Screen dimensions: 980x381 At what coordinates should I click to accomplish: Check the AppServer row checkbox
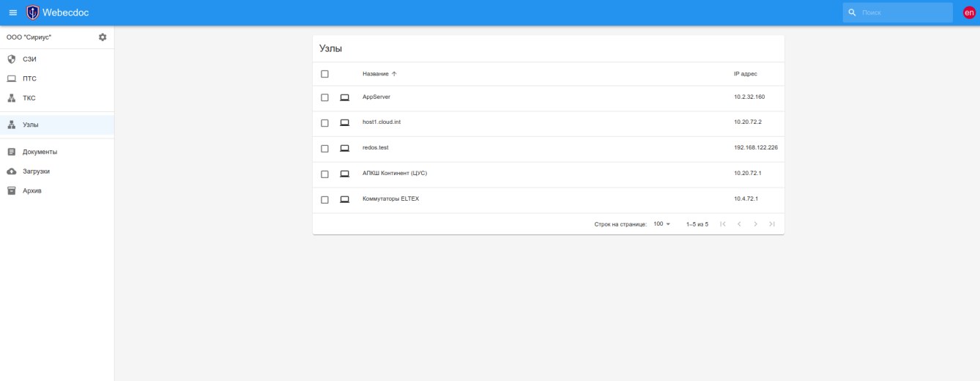pyautogui.click(x=324, y=97)
